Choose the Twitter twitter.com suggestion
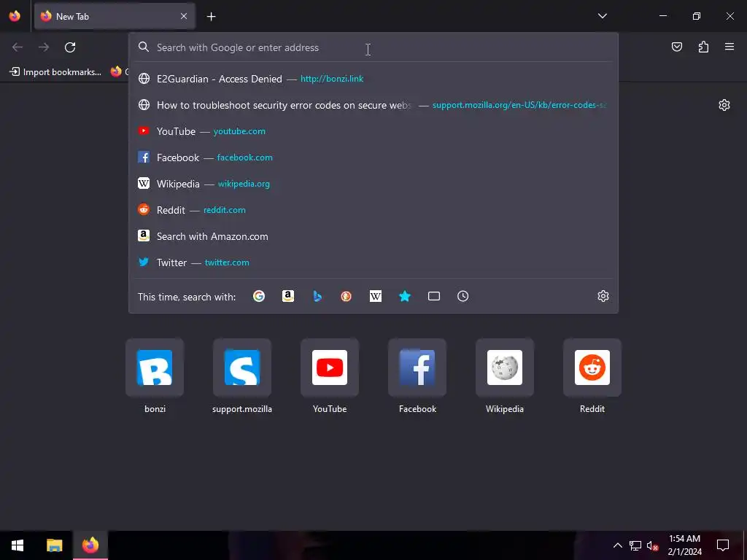Image resolution: width=747 pixels, height=560 pixels. (x=373, y=262)
